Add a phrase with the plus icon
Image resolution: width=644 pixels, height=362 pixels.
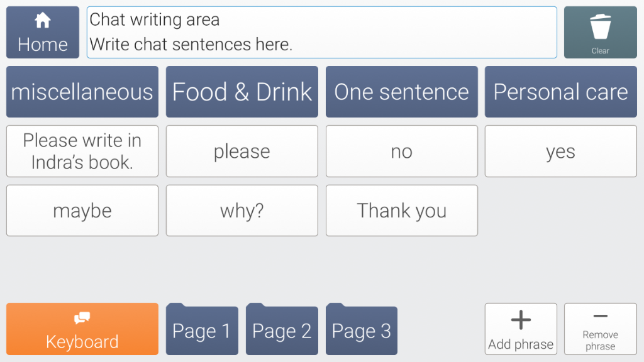coord(521,329)
